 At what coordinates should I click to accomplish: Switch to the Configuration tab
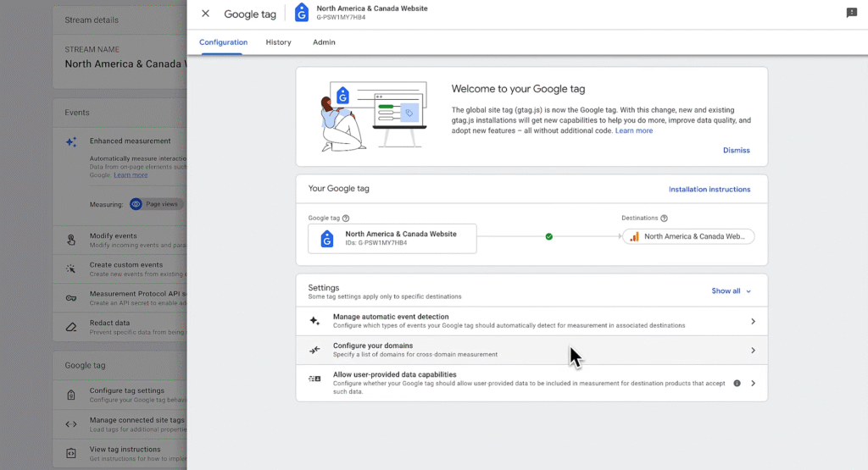pos(223,42)
